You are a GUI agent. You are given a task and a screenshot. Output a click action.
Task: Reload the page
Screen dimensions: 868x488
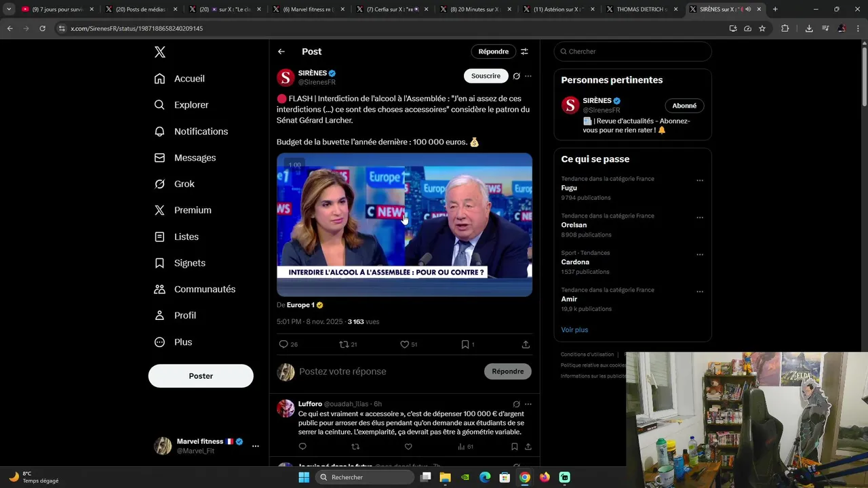point(42,28)
